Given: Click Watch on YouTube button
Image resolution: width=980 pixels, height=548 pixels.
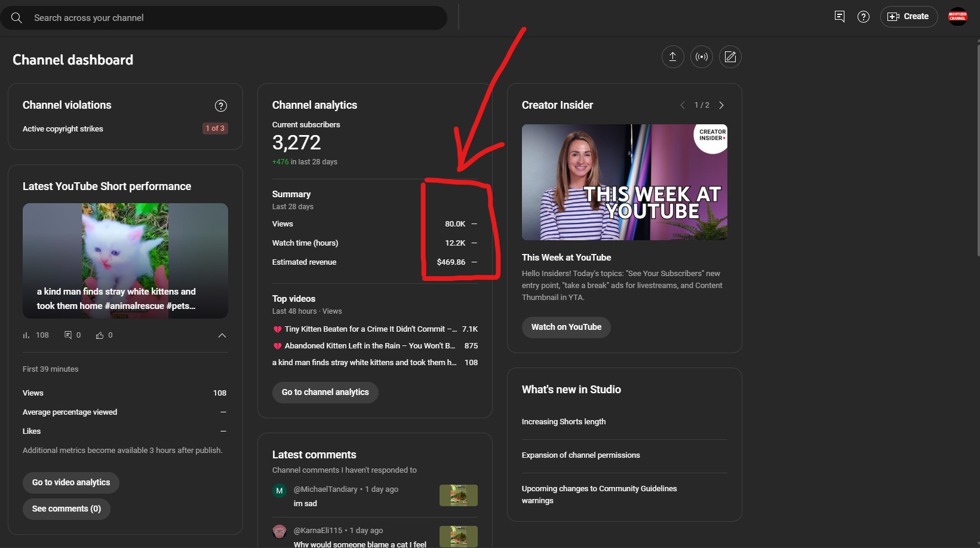Looking at the screenshot, I should pyautogui.click(x=566, y=327).
